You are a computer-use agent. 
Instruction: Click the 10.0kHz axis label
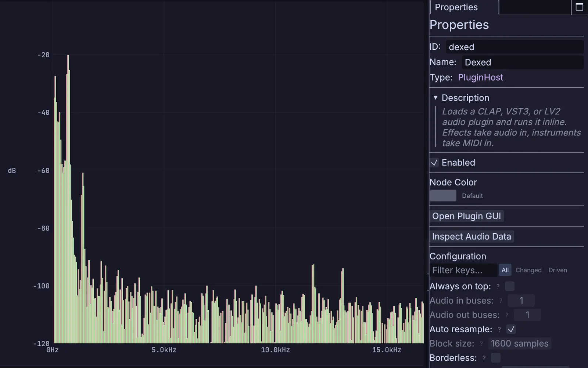click(x=275, y=350)
